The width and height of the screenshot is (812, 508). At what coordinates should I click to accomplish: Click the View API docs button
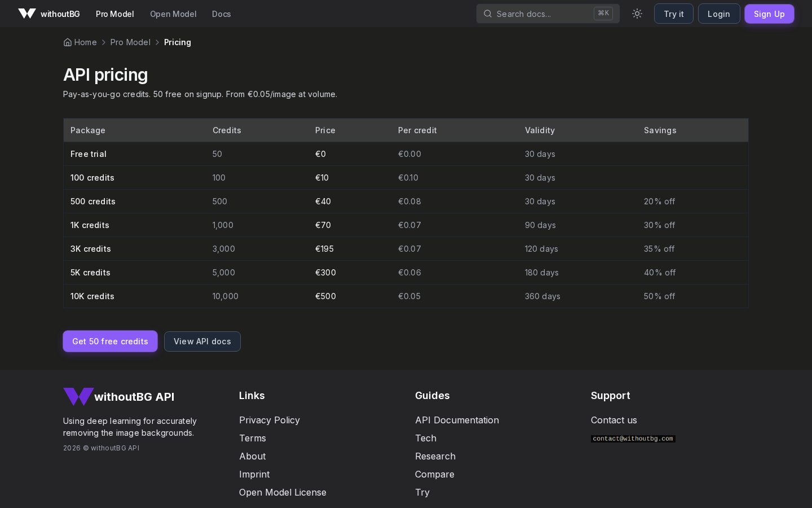pyautogui.click(x=202, y=341)
